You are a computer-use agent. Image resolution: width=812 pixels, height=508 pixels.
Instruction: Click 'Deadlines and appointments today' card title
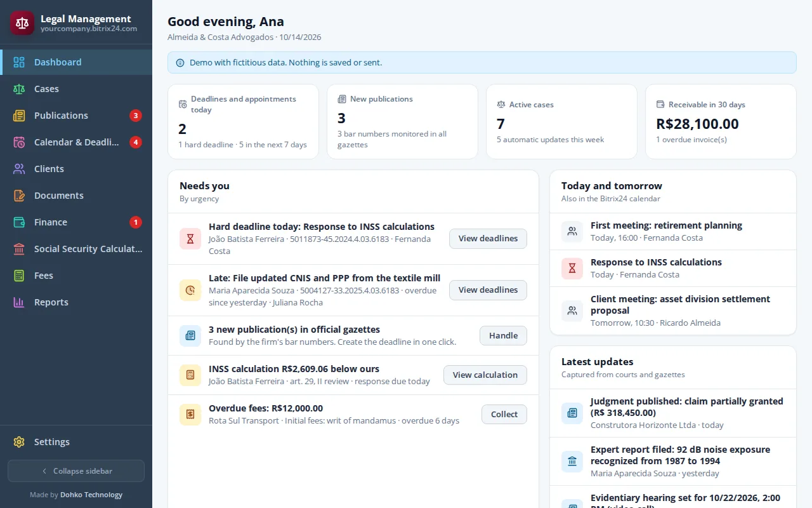point(244,104)
